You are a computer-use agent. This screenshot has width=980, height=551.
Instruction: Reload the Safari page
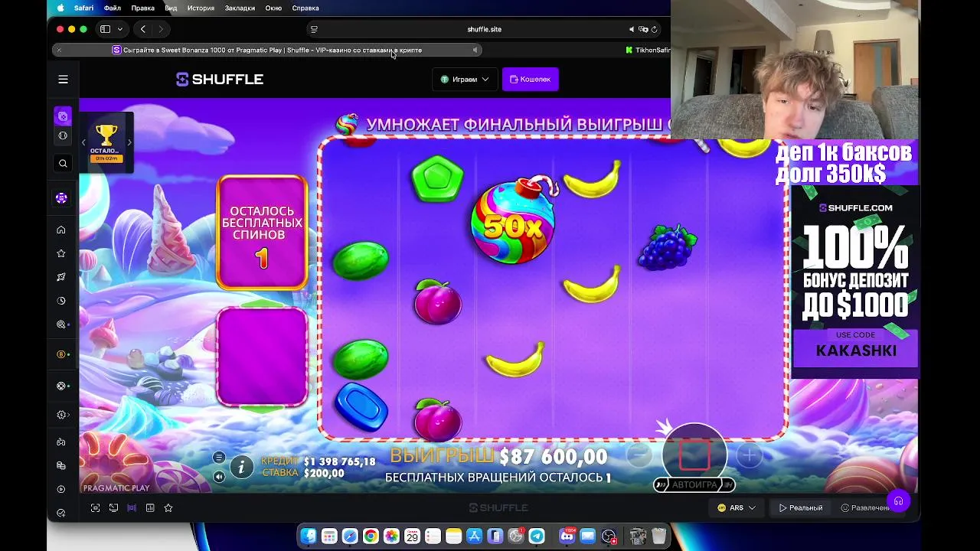point(655,29)
